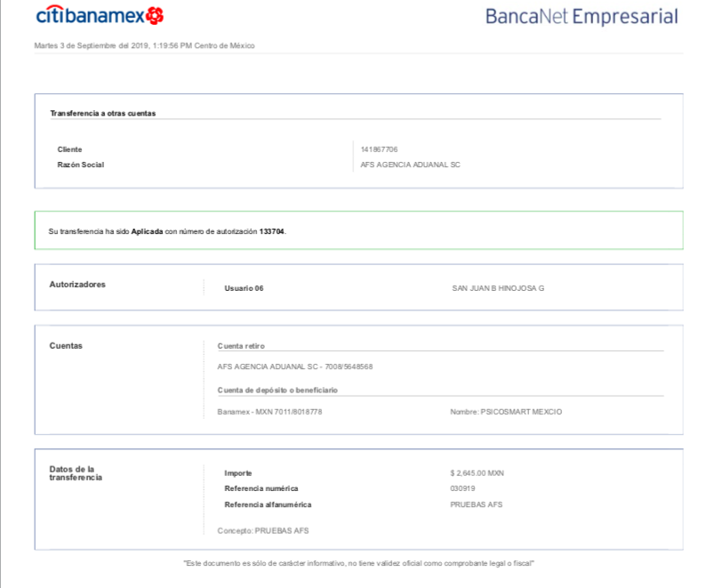
Task: Select numeric reference 030919
Action: 462,488
